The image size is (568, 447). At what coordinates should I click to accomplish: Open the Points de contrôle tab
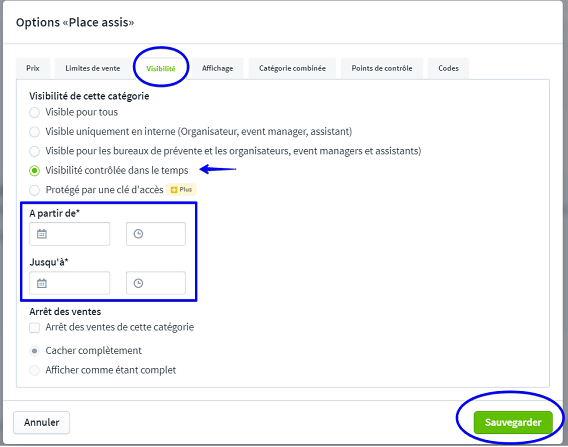[x=382, y=68]
